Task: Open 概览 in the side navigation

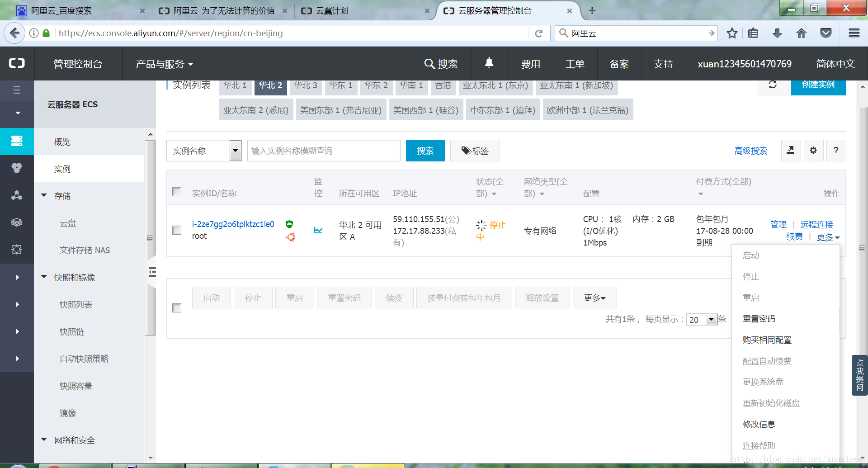Action: coord(62,142)
